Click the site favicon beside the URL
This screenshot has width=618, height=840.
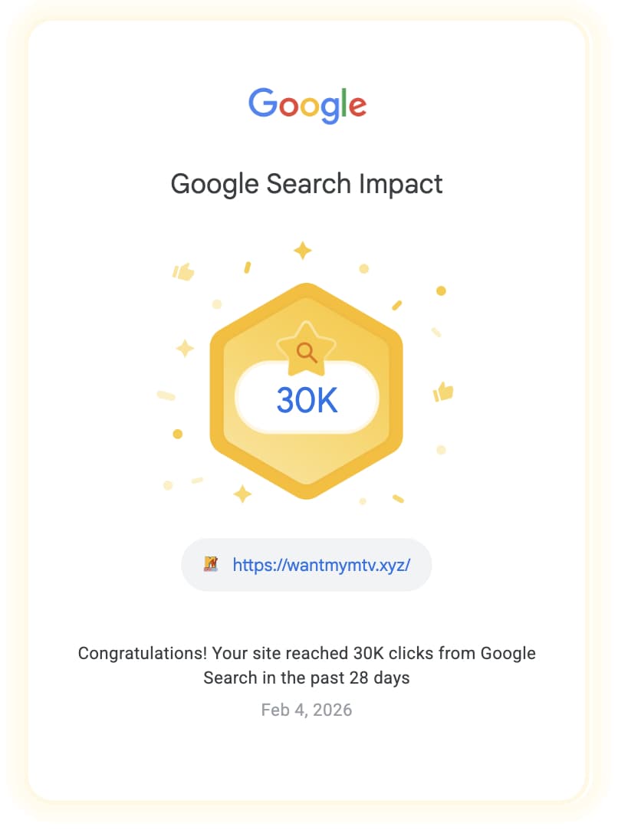pyautogui.click(x=211, y=565)
